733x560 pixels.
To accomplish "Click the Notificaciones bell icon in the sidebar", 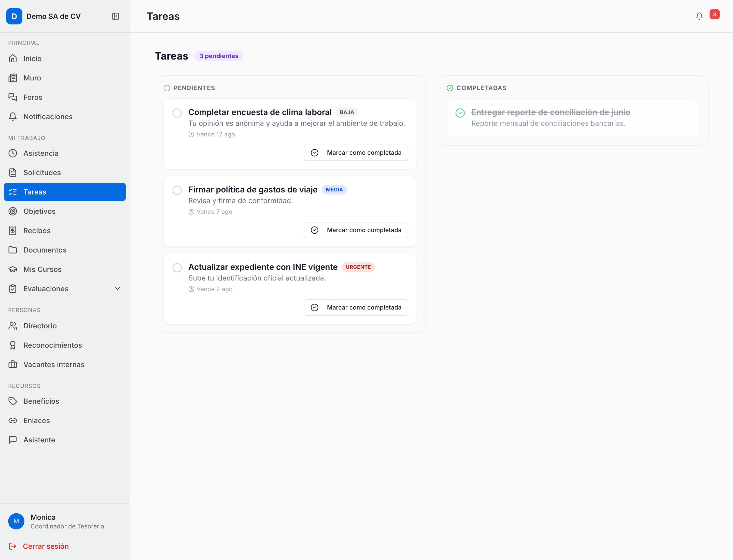I will pos(13,117).
